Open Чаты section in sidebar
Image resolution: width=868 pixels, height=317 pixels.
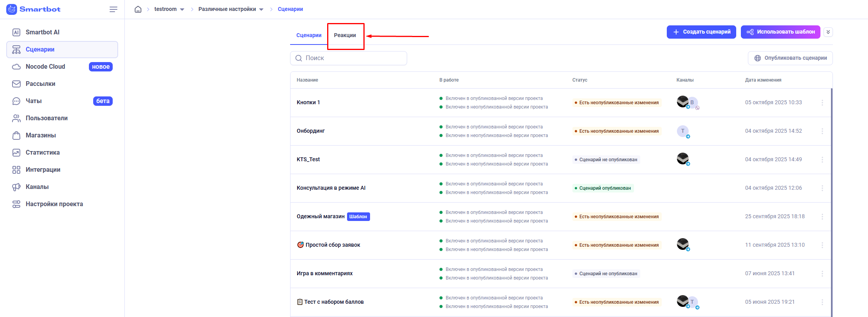pos(34,101)
